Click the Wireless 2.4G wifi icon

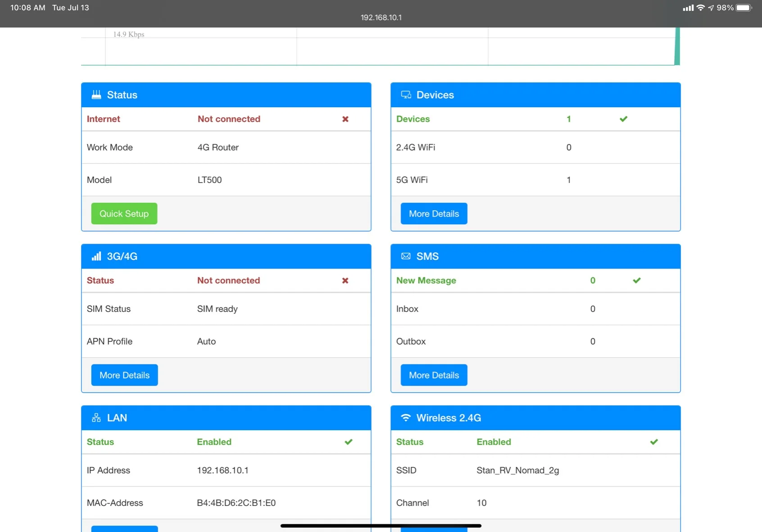point(406,418)
